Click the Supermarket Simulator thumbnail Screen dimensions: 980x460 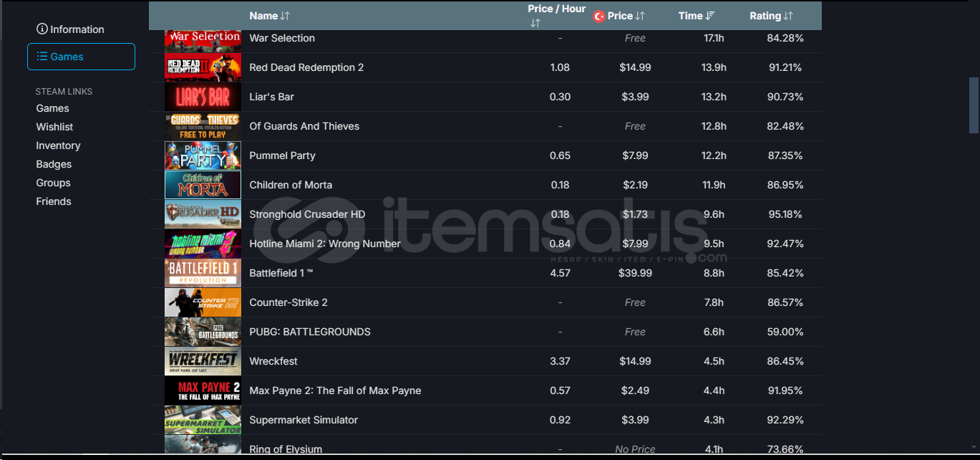point(203,420)
